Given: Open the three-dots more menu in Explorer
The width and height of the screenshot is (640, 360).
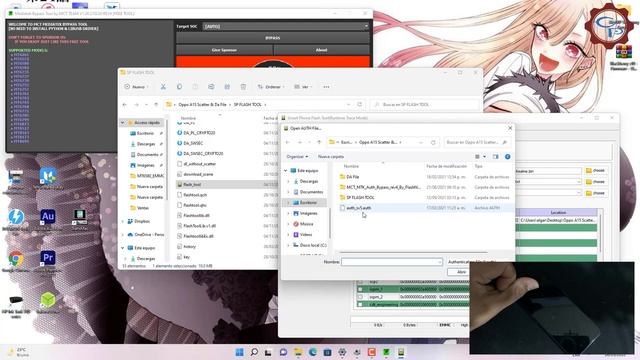Looking at the screenshot, I should (x=326, y=87).
